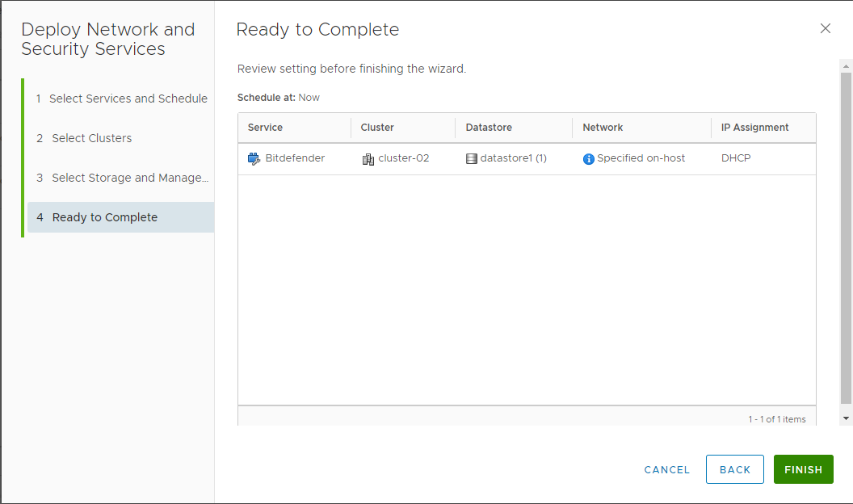Click the scrollbar up arrow
Image resolution: width=853 pixels, height=504 pixels.
click(846, 65)
